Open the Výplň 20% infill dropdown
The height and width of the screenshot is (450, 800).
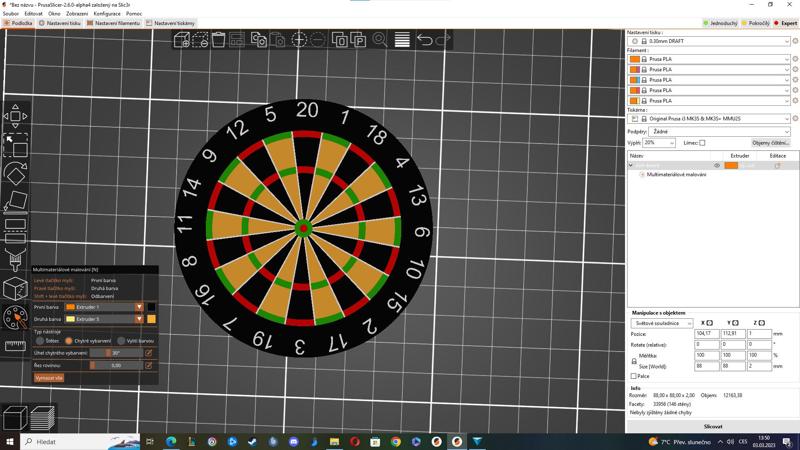click(659, 143)
